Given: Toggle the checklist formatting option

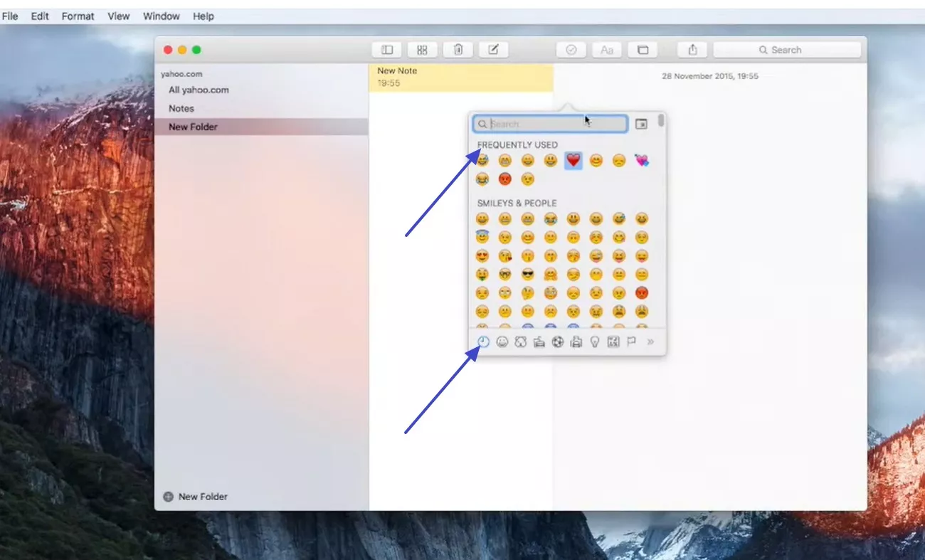Looking at the screenshot, I should click(x=571, y=49).
